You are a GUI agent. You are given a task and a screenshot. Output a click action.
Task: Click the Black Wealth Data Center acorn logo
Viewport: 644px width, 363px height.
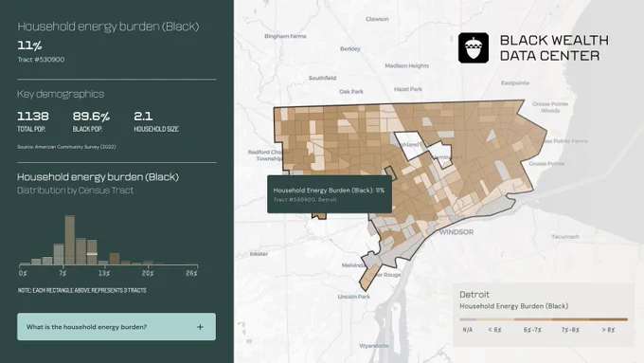pos(474,48)
